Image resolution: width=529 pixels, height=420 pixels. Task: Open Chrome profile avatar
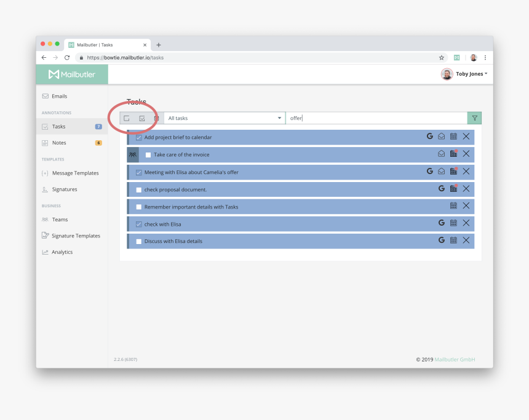coord(474,58)
